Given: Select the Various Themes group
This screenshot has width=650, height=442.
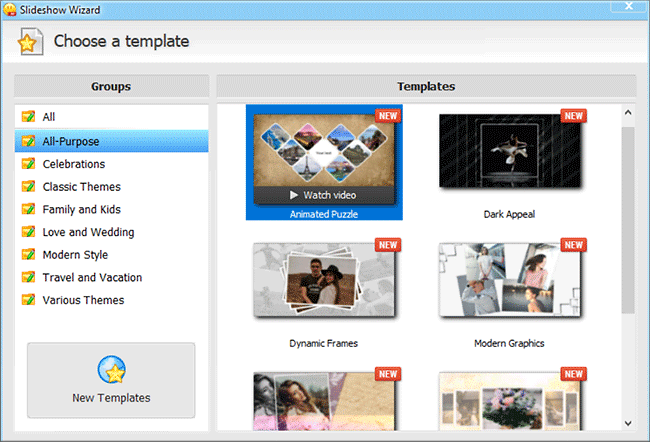Looking at the screenshot, I should point(112,299).
